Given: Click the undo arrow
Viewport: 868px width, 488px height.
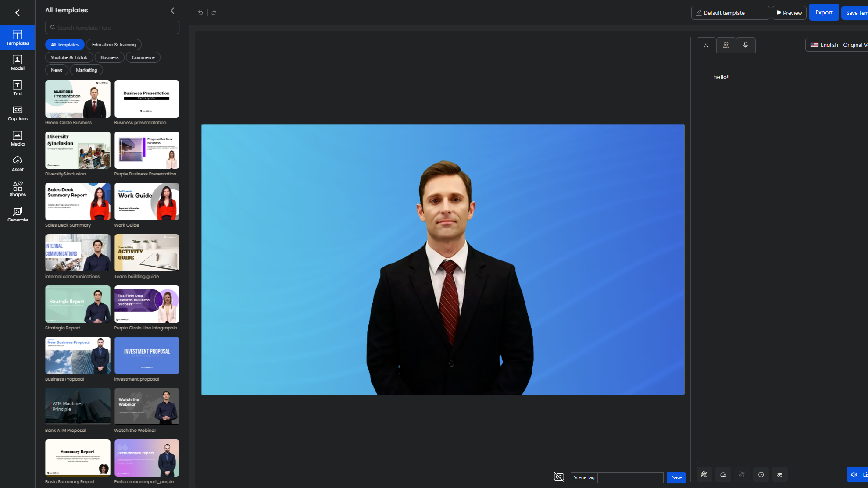Looking at the screenshot, I should pyautogui.click(x=200, y=13).
